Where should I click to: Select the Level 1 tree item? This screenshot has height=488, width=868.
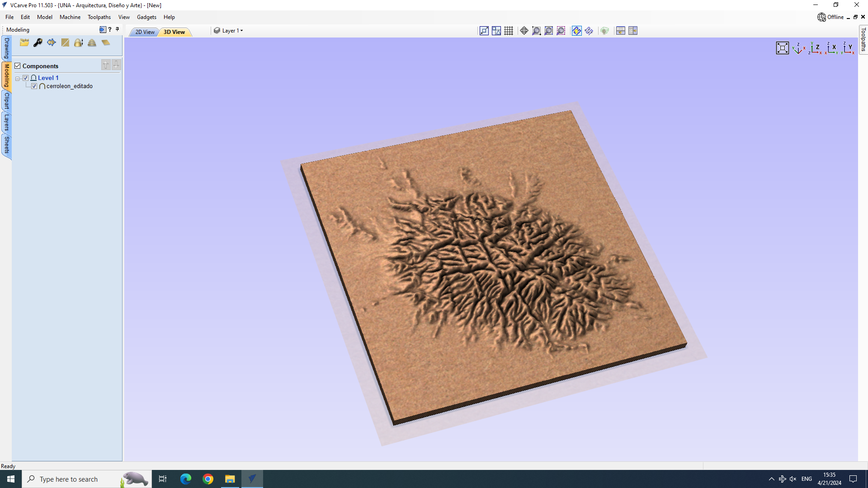(x=48, y=78)
